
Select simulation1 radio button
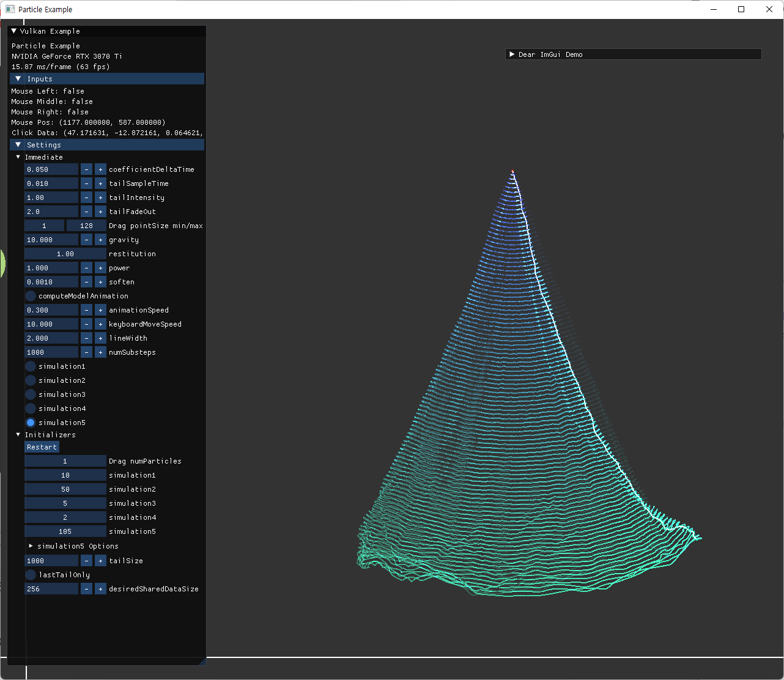click(x=31, y=366)
